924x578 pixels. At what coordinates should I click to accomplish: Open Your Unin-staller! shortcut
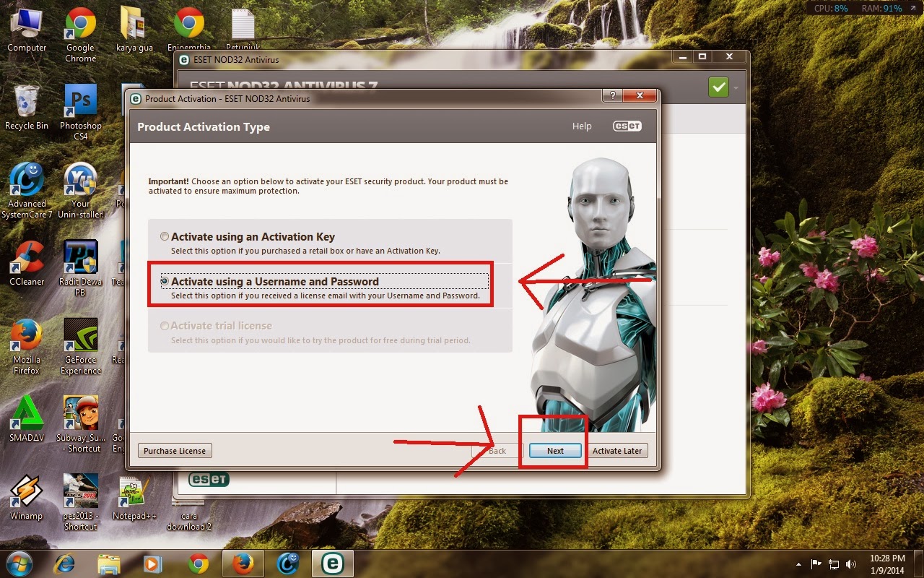coord(80,191)
